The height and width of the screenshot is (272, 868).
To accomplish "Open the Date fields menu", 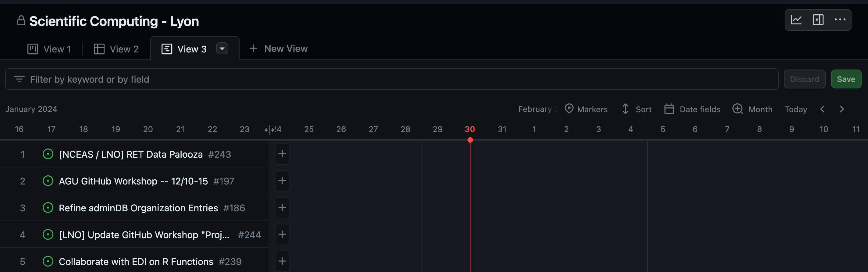I will click(692, 109).
